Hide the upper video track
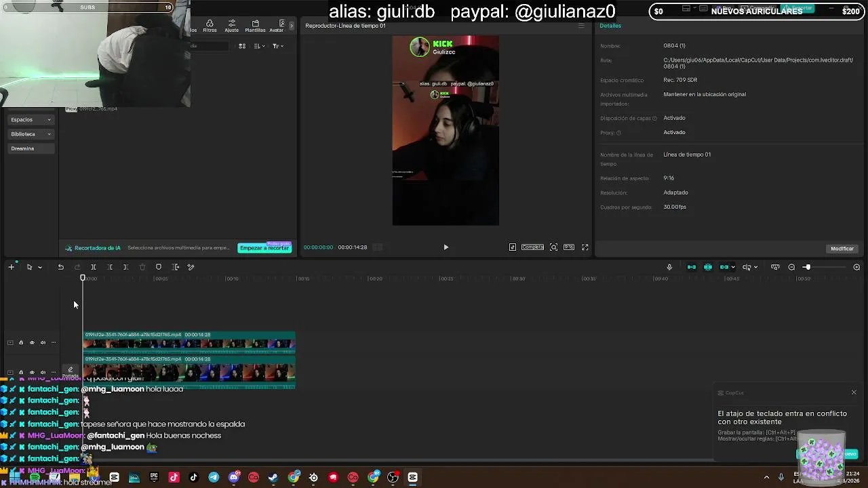Image resolution: width=868 pixels, height=488 pixels. tap(32, 342)
